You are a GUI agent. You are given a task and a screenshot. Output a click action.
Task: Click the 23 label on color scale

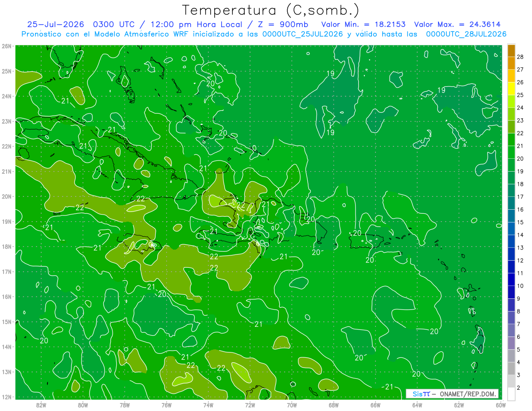click(520, 121)
